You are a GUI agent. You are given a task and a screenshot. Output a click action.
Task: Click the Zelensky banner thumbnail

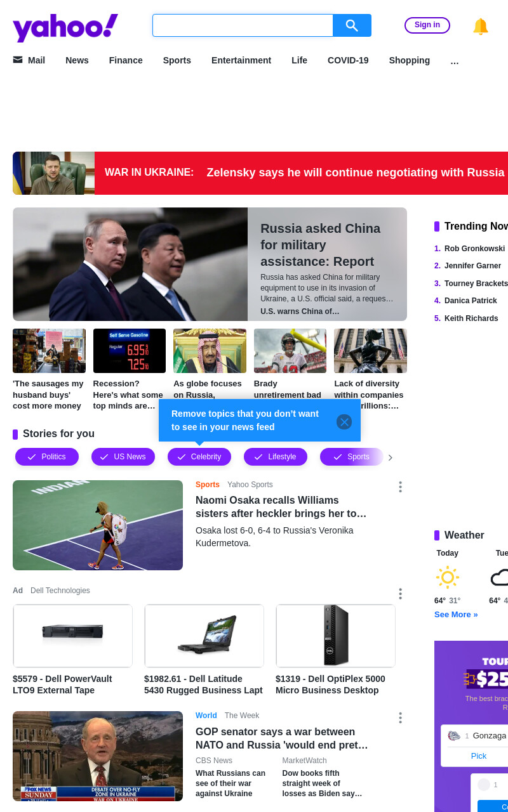53,173
